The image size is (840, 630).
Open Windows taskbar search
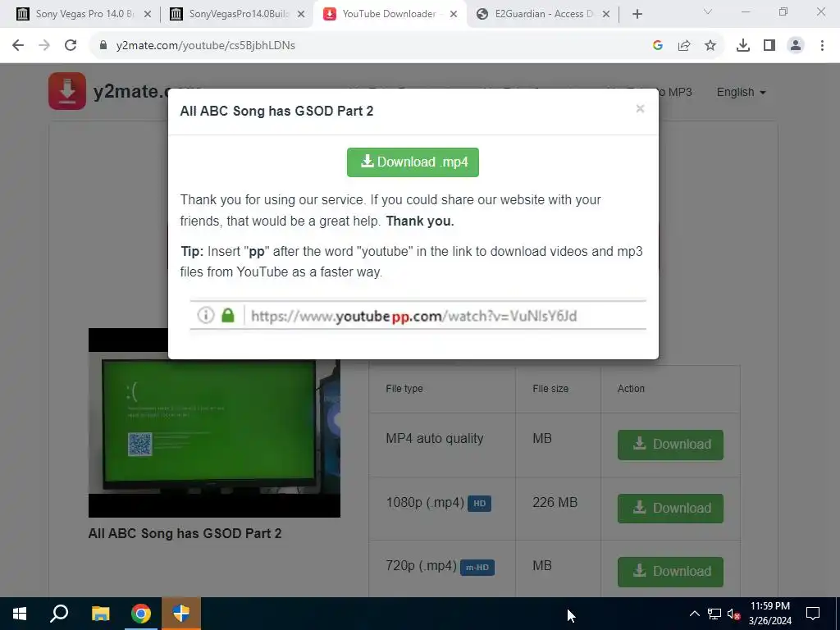click(x=59, y=614)
